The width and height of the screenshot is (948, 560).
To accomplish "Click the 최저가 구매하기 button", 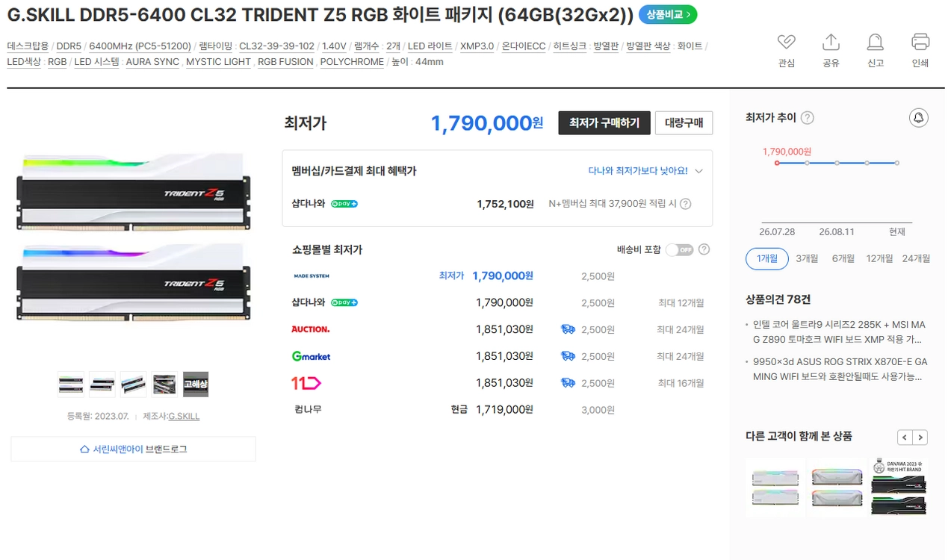I will 604,123.
